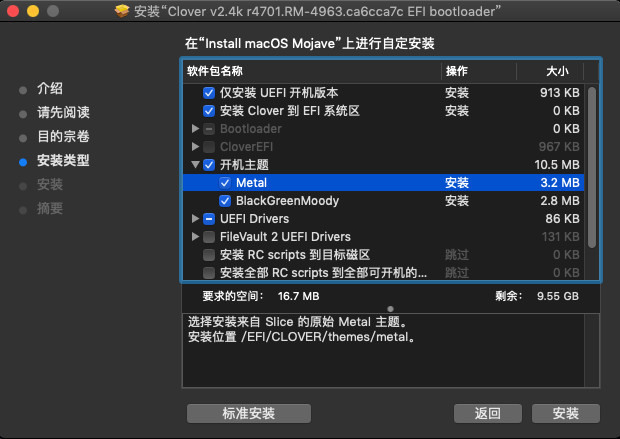Viewport: 620px width, 439px height.
Task: Uncheck 安装 Clover 到 EFI 系统区 checkbox
Action: pyautogui.click(x=209, y=111)
